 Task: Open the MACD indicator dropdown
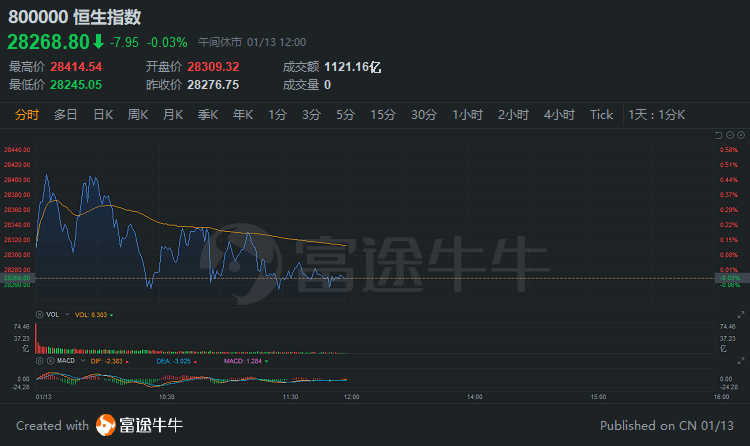pos(83,361)
